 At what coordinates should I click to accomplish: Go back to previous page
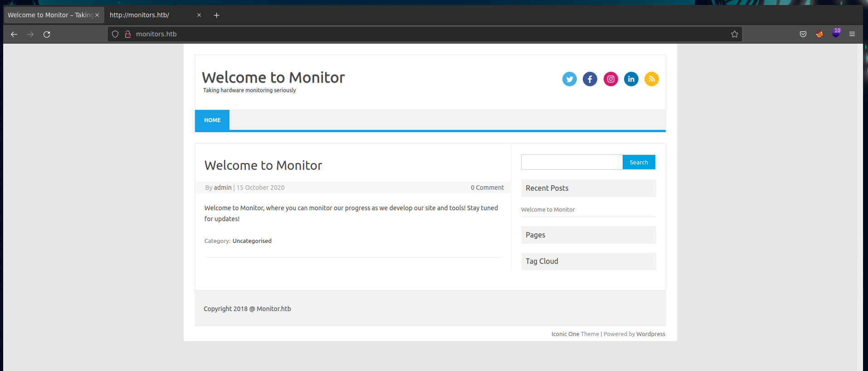pos(14,34)
